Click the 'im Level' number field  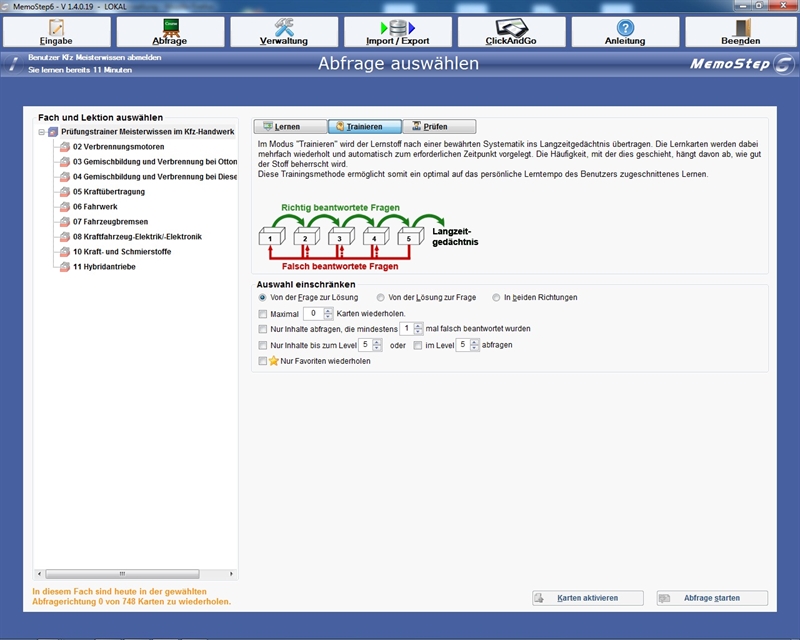[x=463, y=345]
